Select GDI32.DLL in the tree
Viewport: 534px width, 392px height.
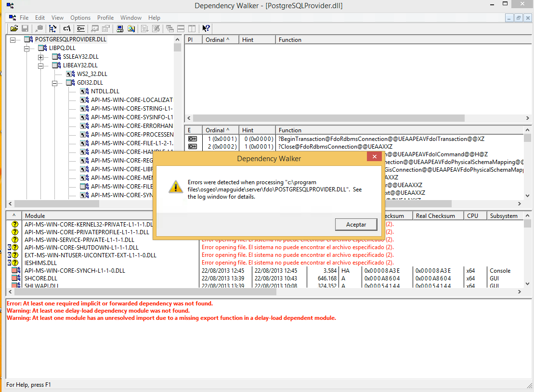tap(90, 83)
